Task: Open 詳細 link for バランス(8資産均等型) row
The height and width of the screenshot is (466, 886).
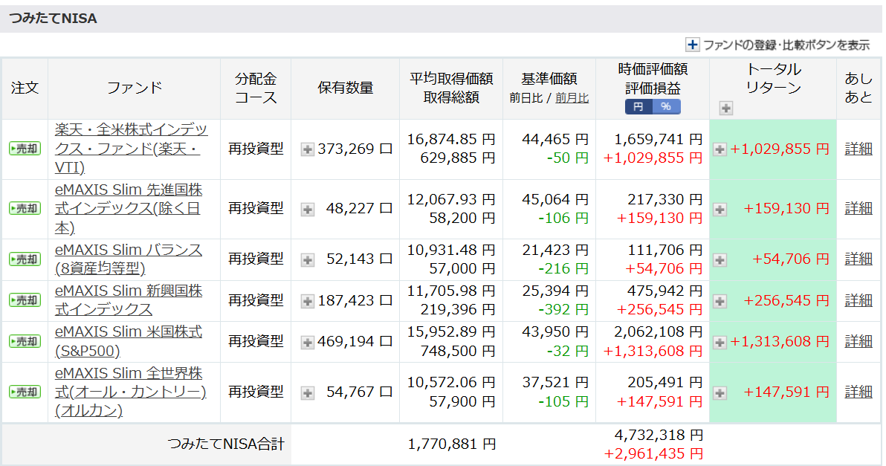Action: click(x=858, y=259)
